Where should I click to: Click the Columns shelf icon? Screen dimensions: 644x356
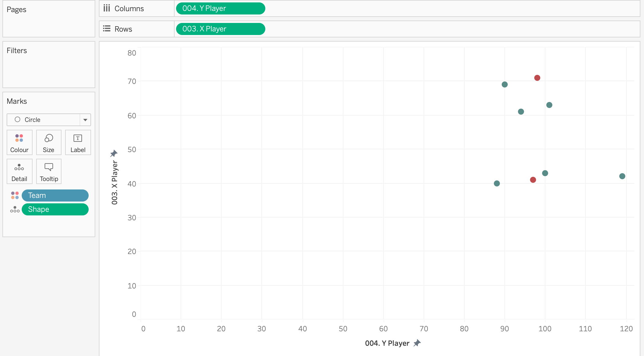click(x=107, y=8)
